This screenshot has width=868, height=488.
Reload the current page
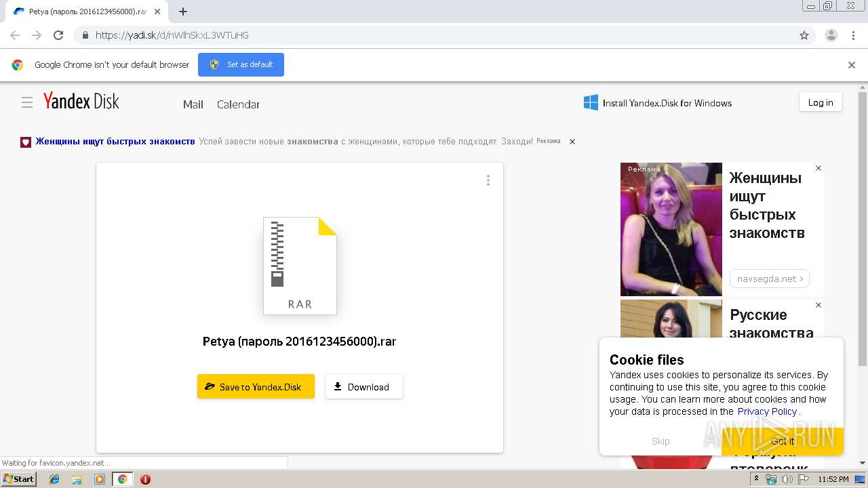pyautogui.click(x=58, y=35)
